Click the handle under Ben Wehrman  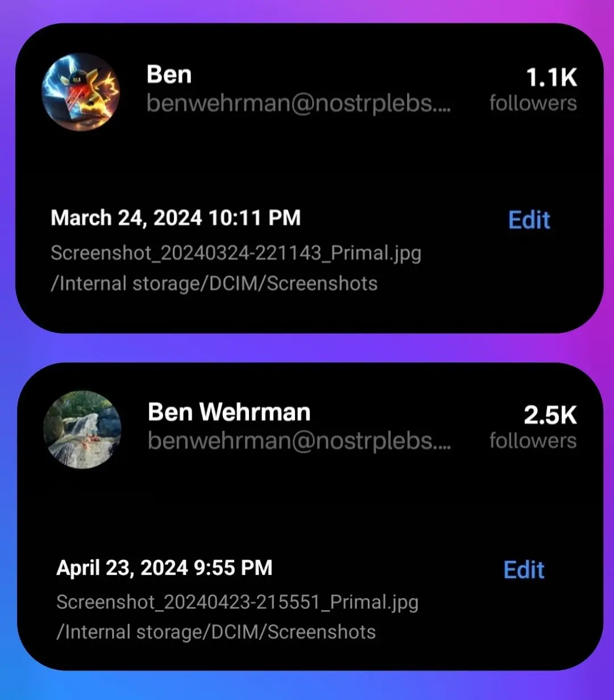[x=299, y=441]
